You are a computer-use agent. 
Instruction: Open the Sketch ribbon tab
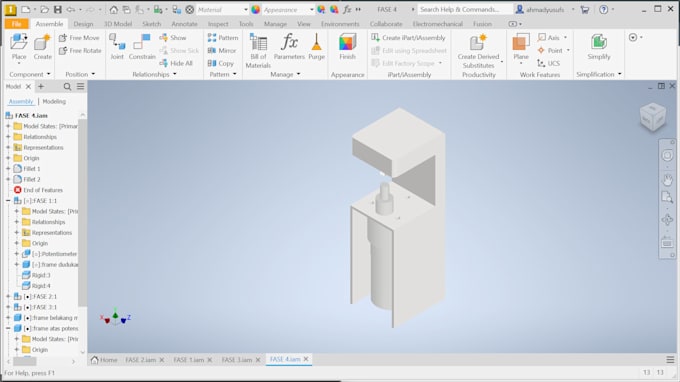point(151,24)
